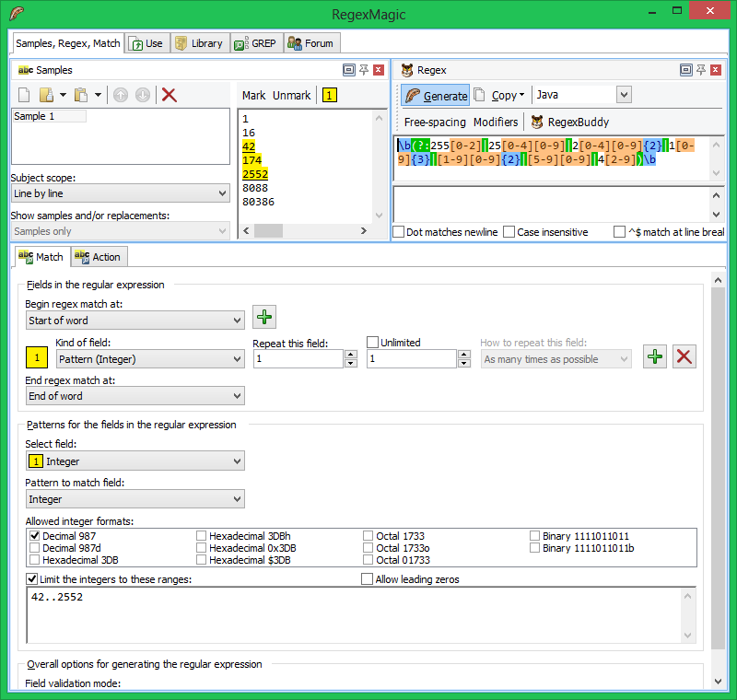737x700 pixels.
Task: Check the Unlimited repeat checkbox
Action: coord(372,342)
